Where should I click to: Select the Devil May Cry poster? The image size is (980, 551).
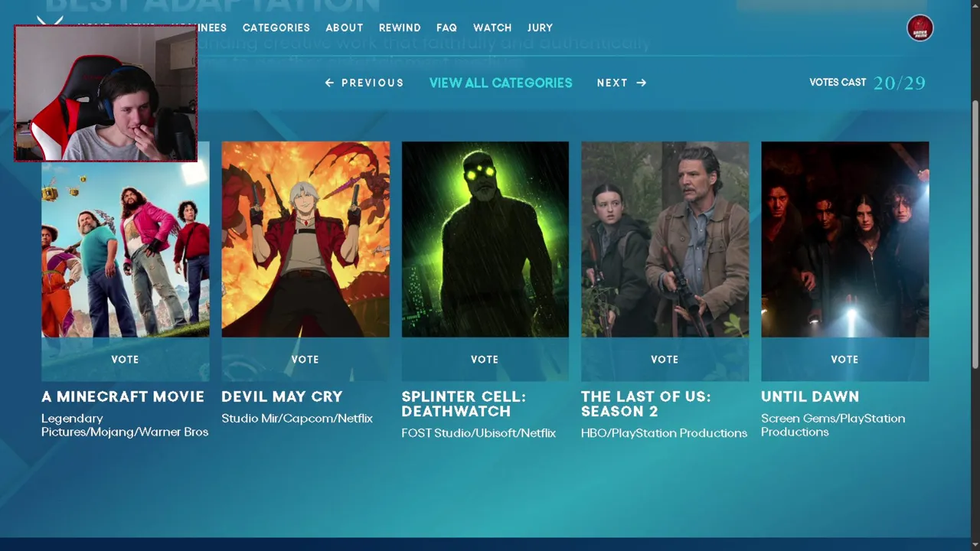(305, 240)
